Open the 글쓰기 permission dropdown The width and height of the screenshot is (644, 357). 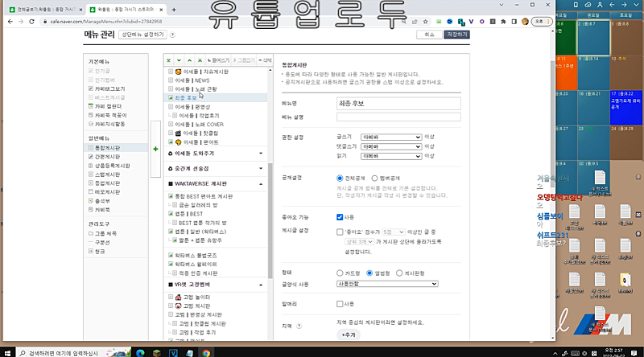tap(391, 137)
